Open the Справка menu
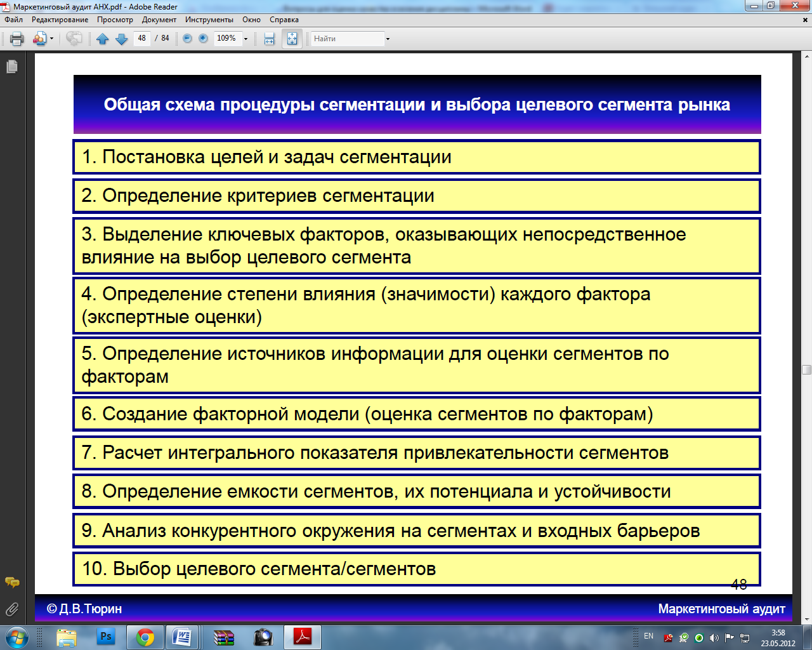The width and height of the screenshot is (812, 650). click(x=284, y=20)
